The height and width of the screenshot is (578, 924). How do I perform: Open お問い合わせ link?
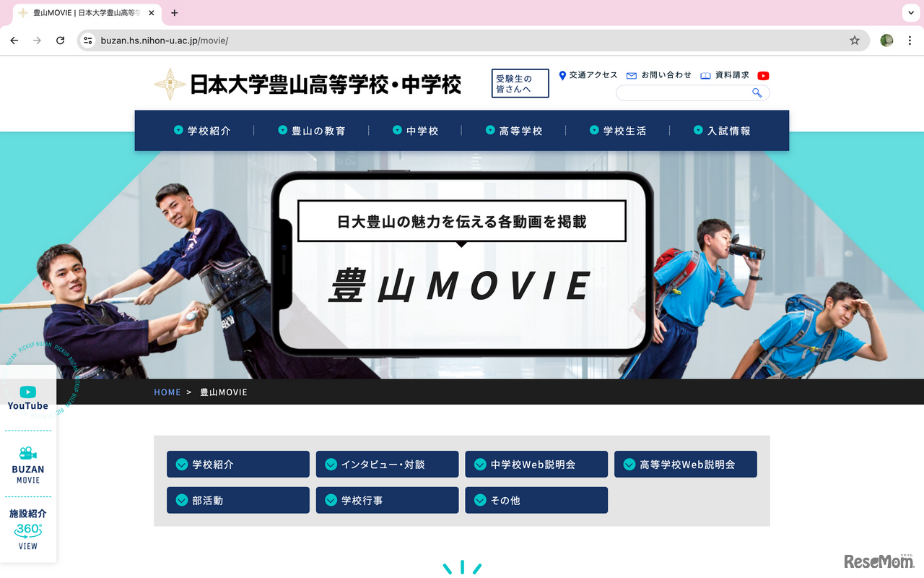click(659, 75)
